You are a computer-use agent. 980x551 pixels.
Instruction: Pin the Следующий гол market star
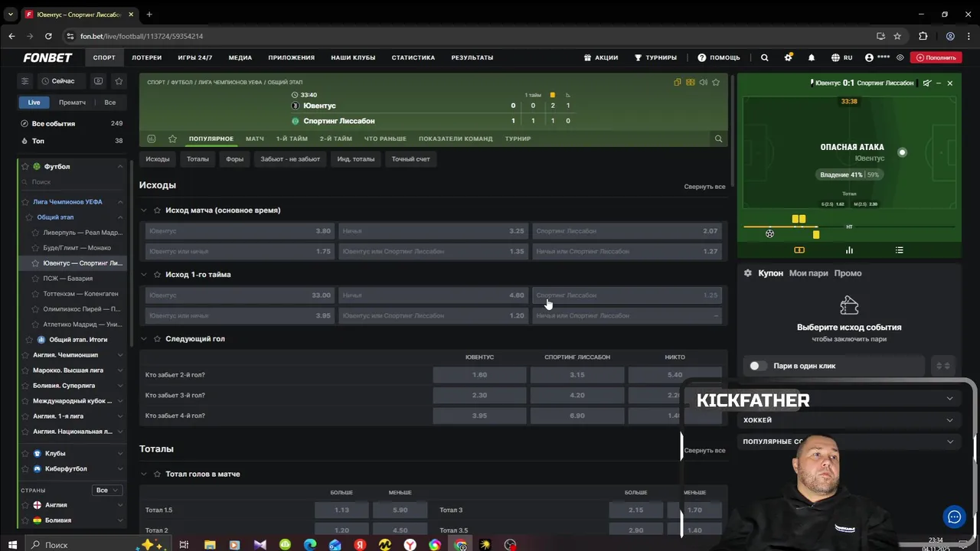coord(157,338)
